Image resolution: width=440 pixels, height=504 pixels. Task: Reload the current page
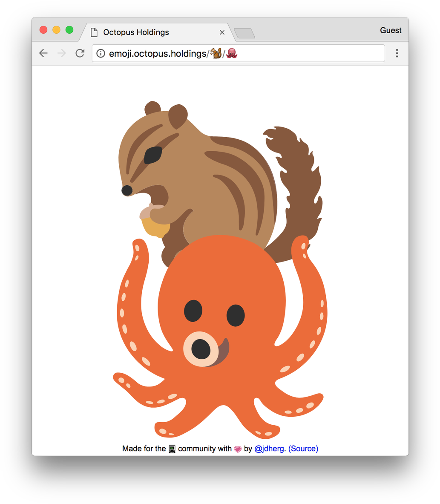(80, 53)
